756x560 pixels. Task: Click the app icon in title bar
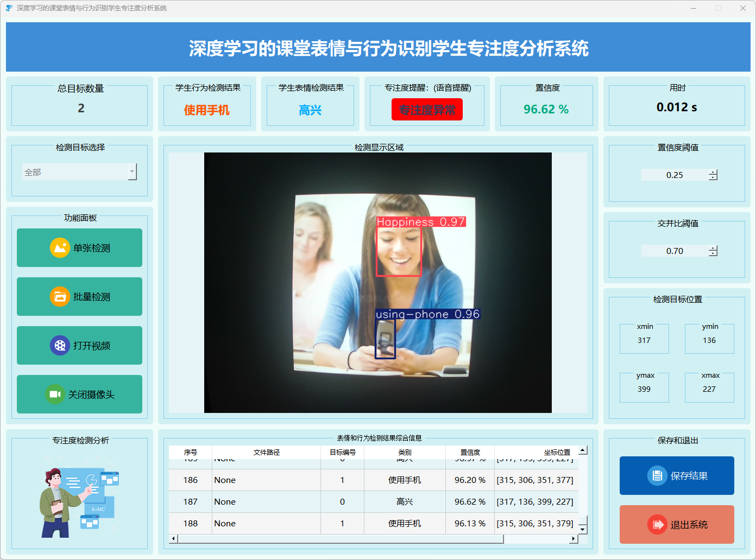click(x=9, y=8)
